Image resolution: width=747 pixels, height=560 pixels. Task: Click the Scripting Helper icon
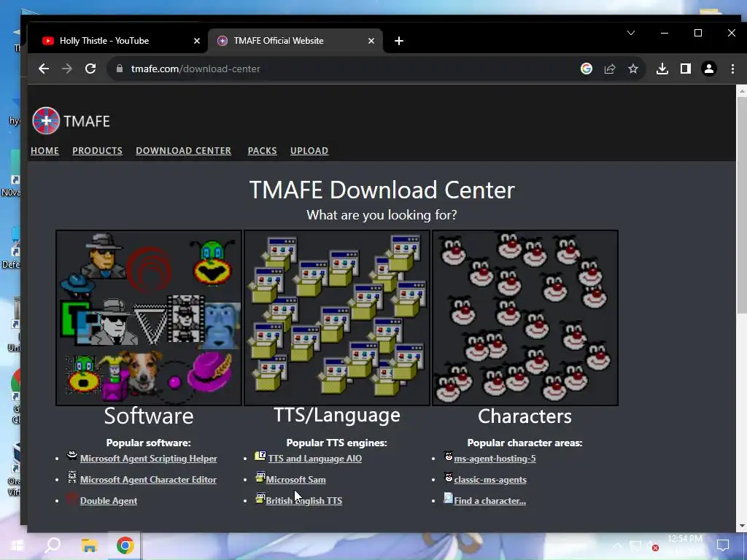pos(72,455)
